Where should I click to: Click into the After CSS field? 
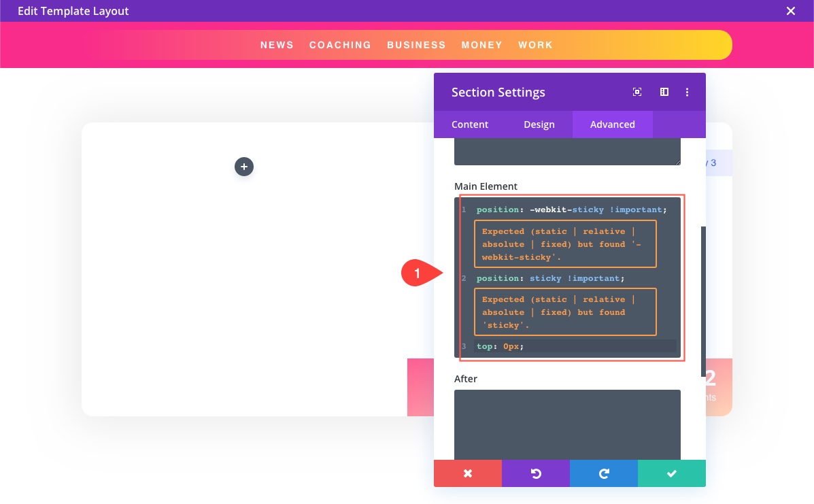pyautogui.click(x=567, y=424)
